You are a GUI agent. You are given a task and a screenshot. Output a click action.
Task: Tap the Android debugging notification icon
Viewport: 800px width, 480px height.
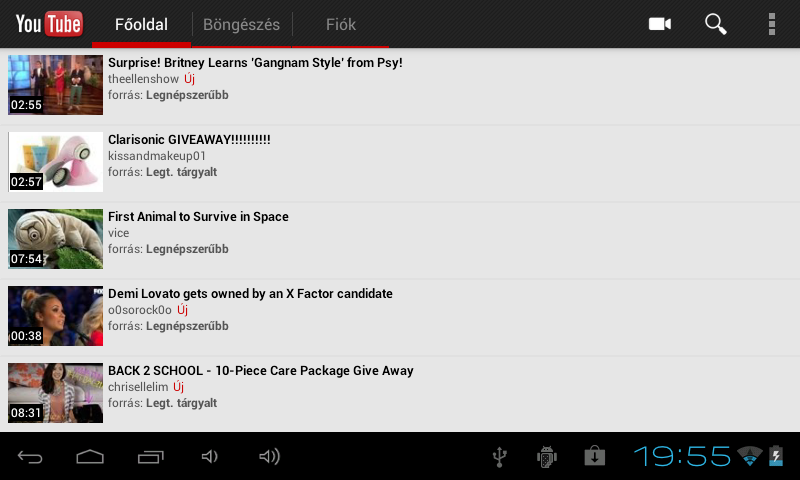pos(546,457)
